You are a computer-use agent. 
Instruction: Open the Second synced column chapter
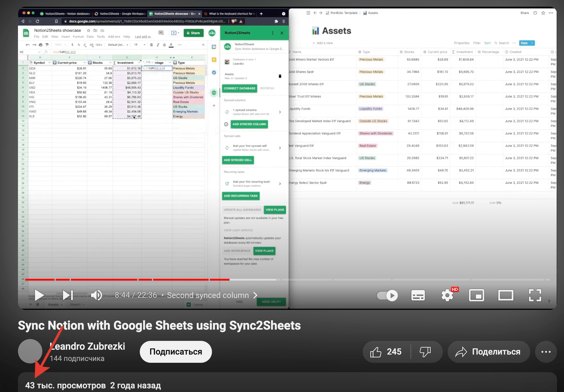pyautogui.click(x=212, y=295)
